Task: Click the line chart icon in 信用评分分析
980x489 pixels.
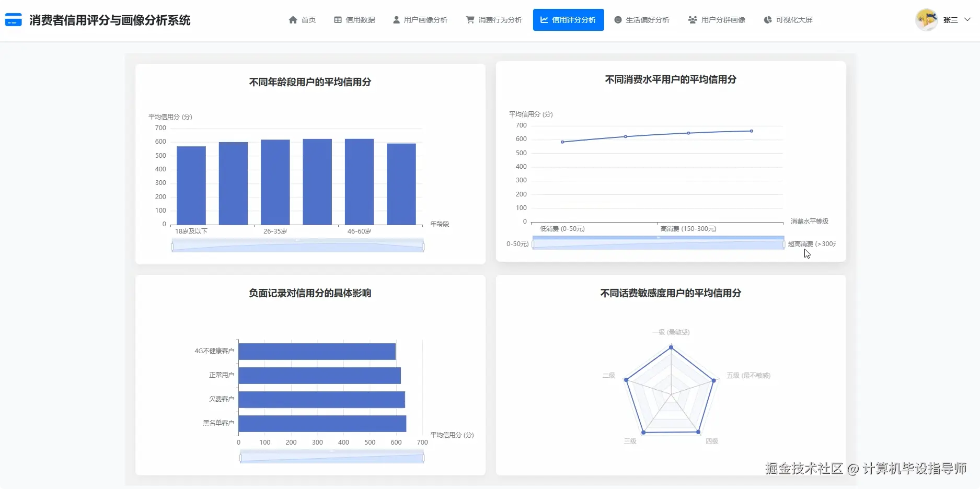Action: [544, 19]
